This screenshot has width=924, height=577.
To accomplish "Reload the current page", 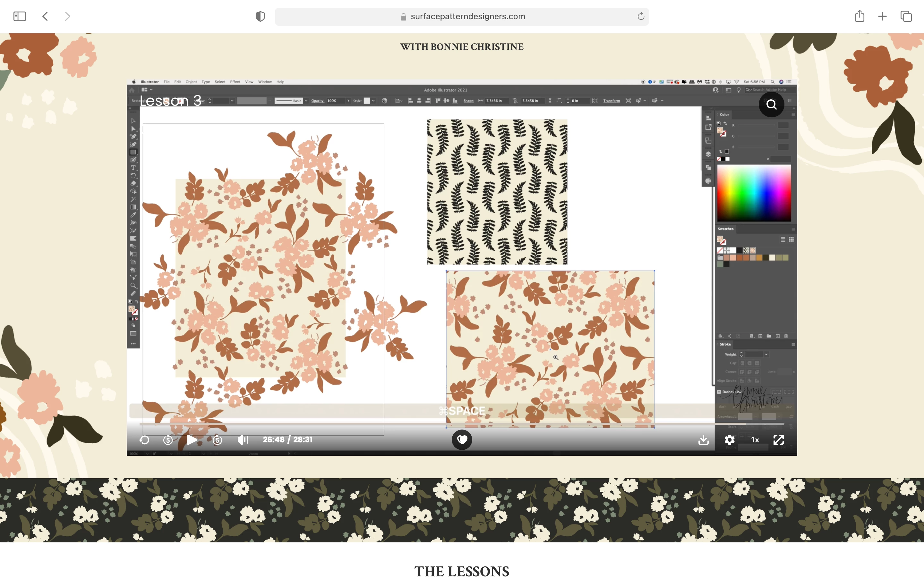I will tap(641, 16).
